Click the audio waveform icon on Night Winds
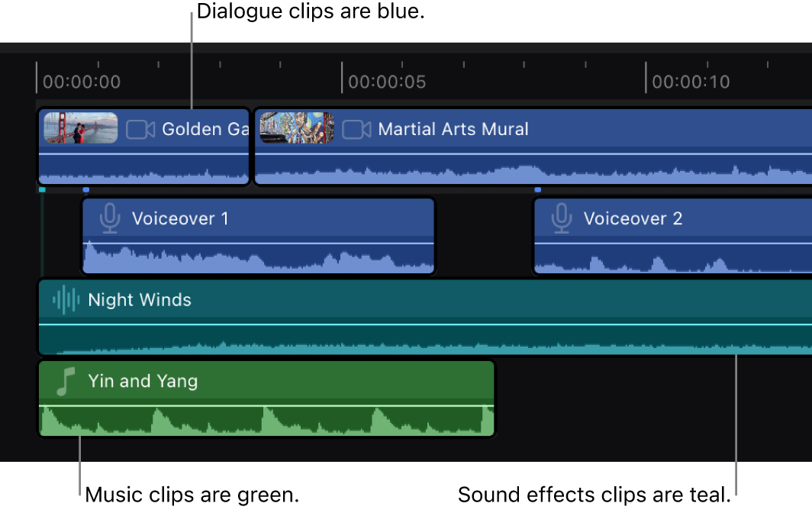The width and height of the screenshot is (812, 516). [x=66, y=299]
